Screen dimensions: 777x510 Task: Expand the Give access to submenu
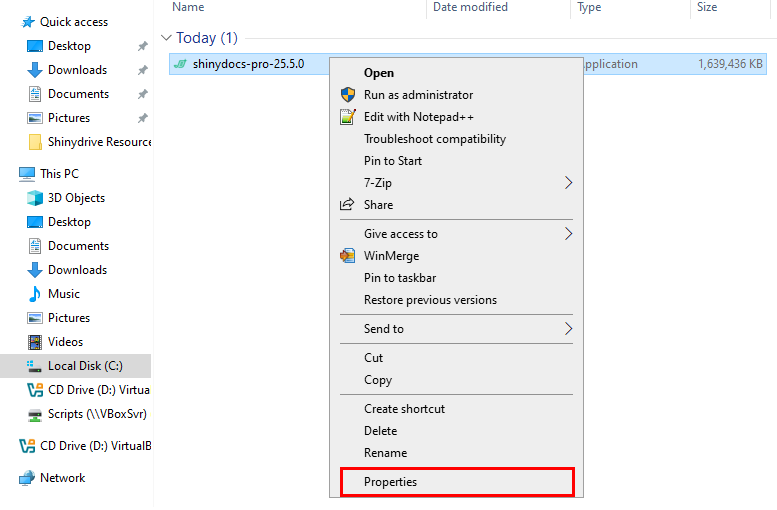pos(568,234)
